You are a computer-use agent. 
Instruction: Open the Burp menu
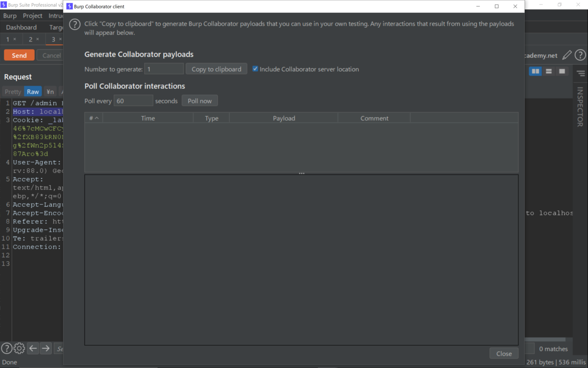coord(10,16)
